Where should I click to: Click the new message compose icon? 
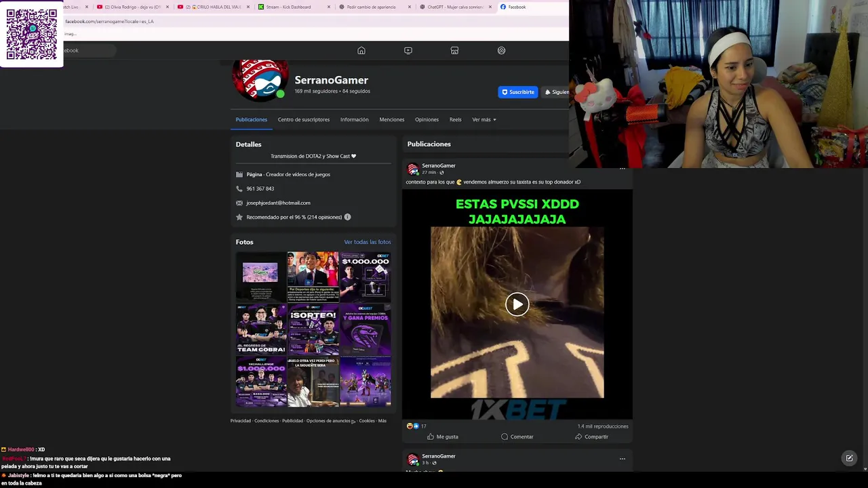tap(849, 458)
